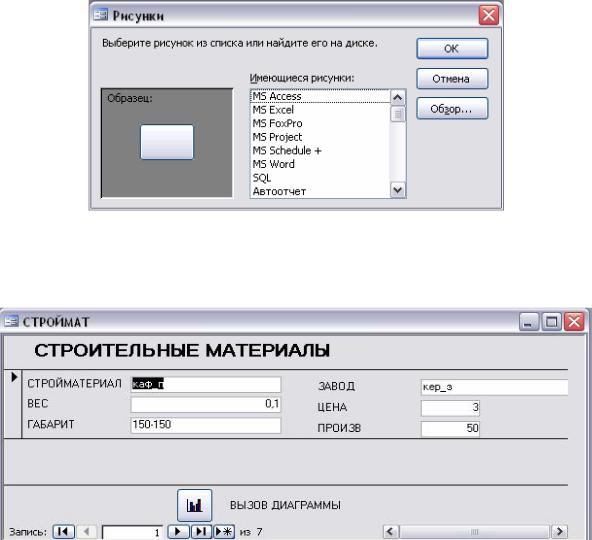Click the OK button in Рисунки dialog
The height and width of the screenshot is (540, 592).
pyautogui.click(x=452, y=48)
